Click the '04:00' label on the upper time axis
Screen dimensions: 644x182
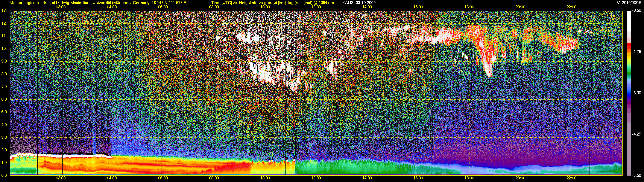click(x=111, y=7)
